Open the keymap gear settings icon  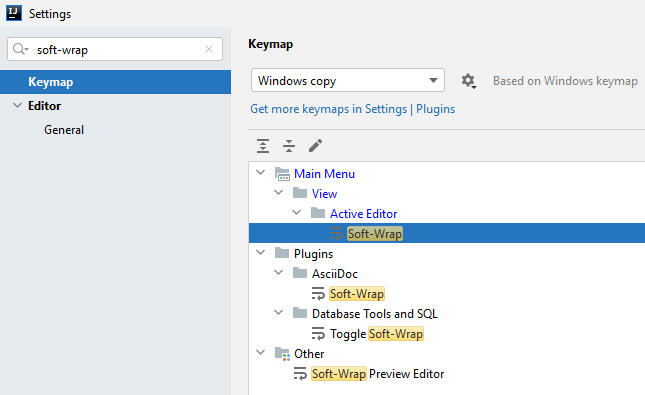(468, 81)
